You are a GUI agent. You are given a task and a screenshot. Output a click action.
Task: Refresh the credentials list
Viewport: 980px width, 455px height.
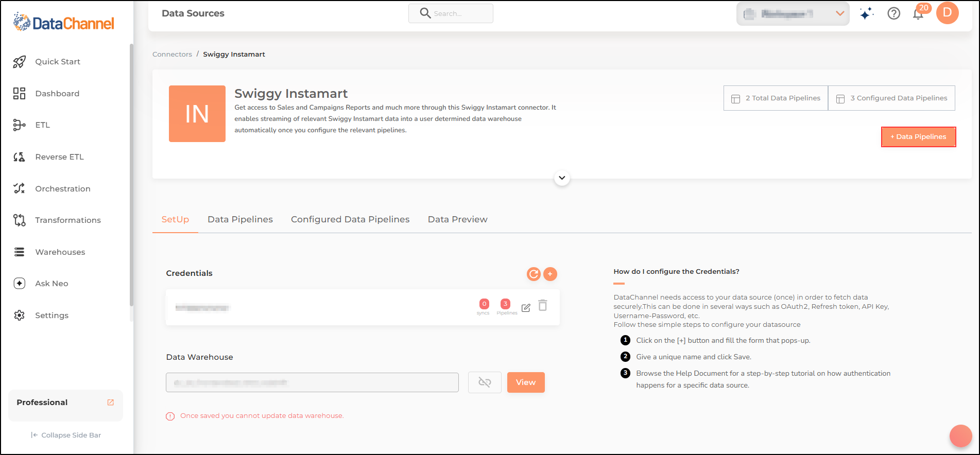(534, 274)
